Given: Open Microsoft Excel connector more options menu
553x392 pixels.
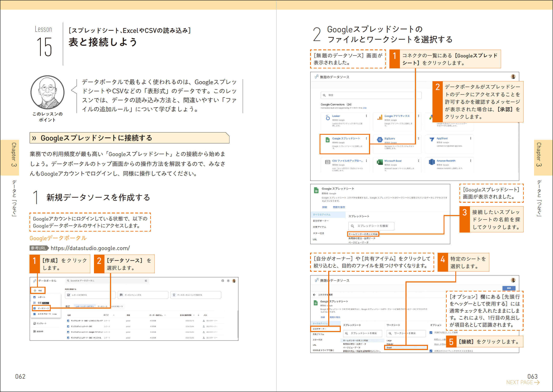Looking at the screenshot, I should [x=418, y=161].
